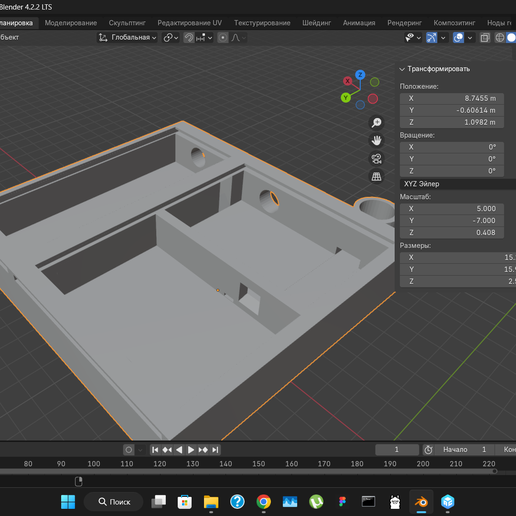Click Rotation X field under Вращение

point(452,147)
